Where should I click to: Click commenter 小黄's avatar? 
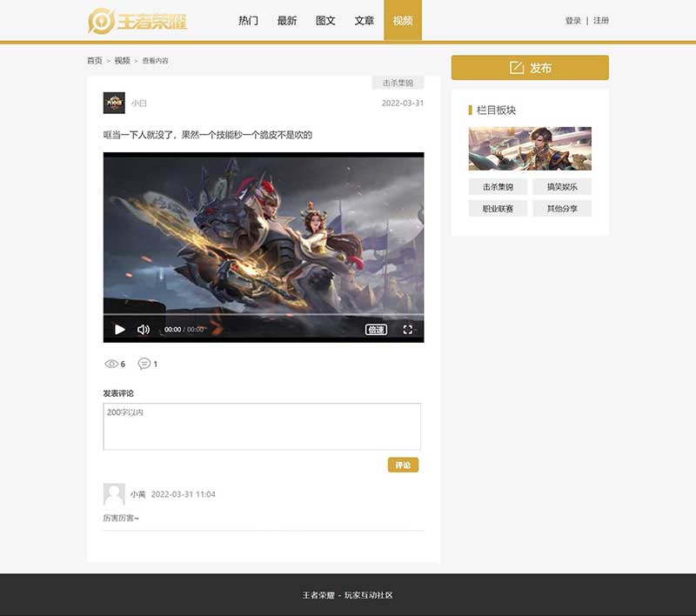[114, 494]
